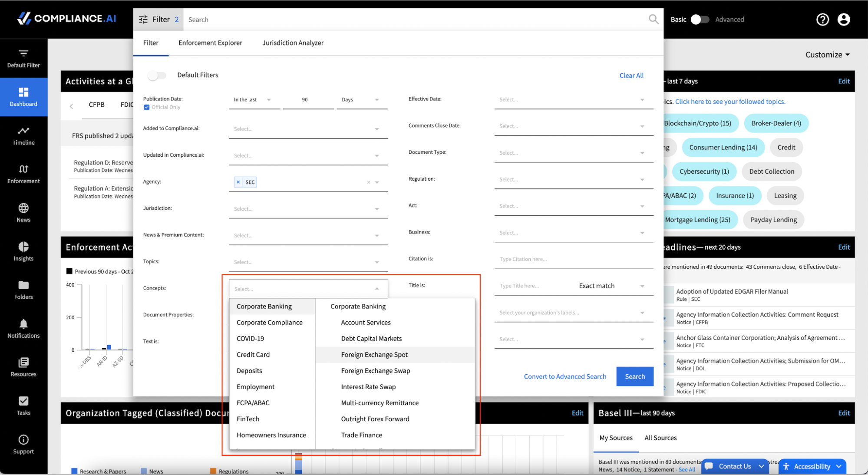This screenshot has height=475, width=868.
Task: Toggle the Default Filters switch
Action: [157, 75]
